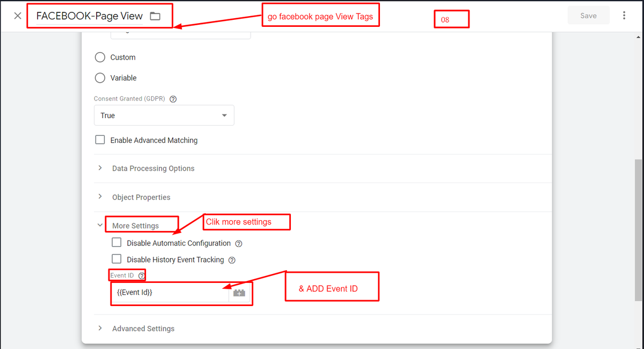This screenshot has height=349, width=644.
Task: Open the Consent Granted True dropdown
Action: (164, 115)
